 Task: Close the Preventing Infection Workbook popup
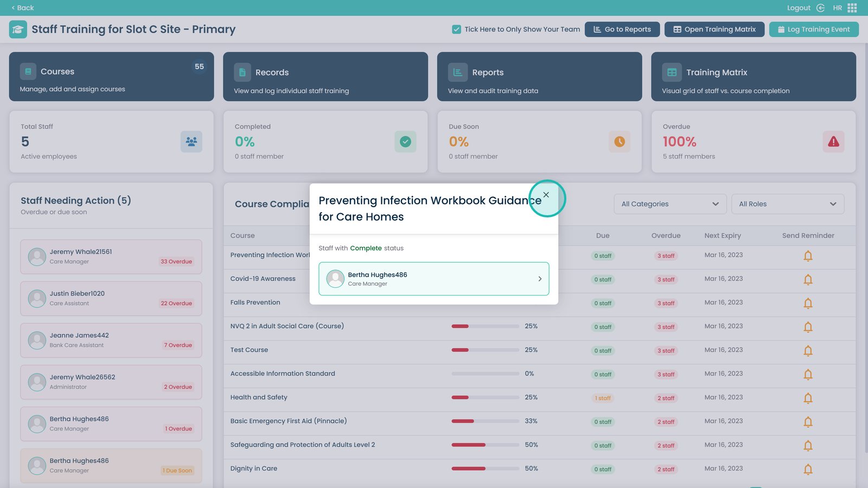point(546,195)
